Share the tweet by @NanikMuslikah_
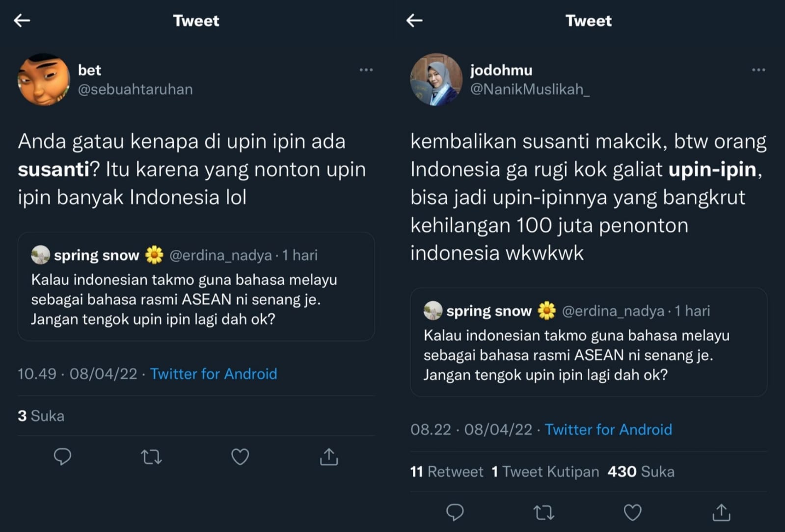Image resolution: width=785 pixels, height=532 pixels. point(721,512)
